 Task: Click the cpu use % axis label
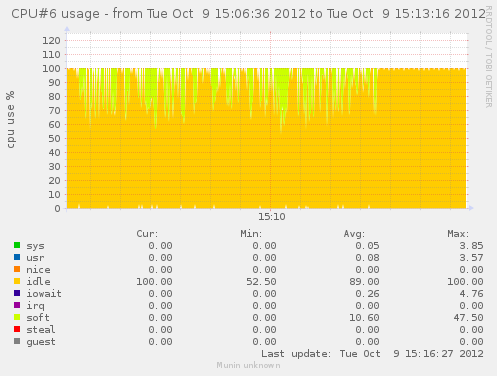pos(11,119)
